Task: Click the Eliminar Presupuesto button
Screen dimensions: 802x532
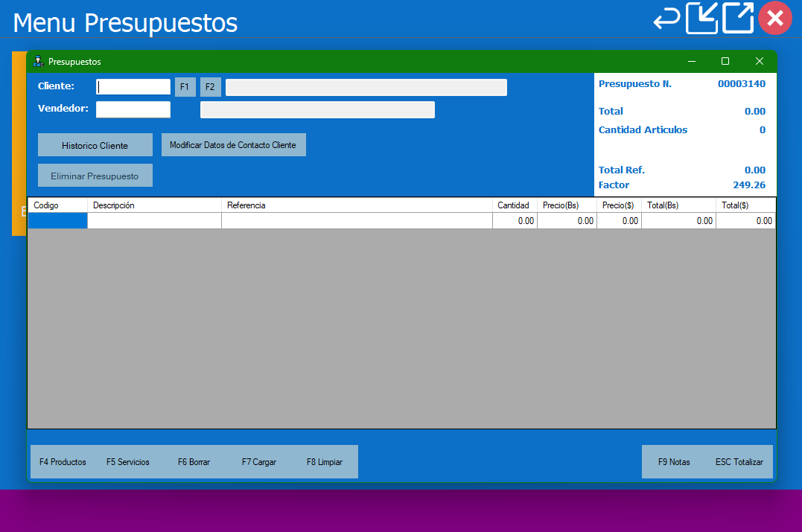Action: tap(95, 176)
